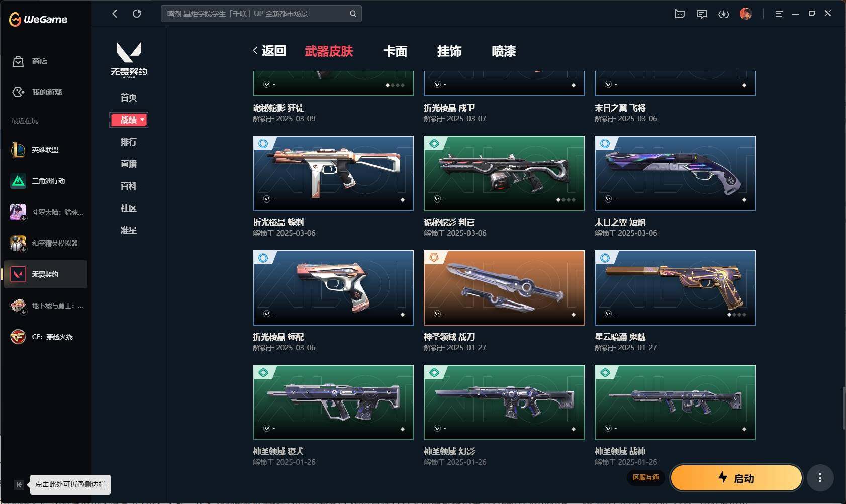846x504 pixels.
Task: Expand level chevron on 神圣领域 战刀 card
Action: click(437, 314)
